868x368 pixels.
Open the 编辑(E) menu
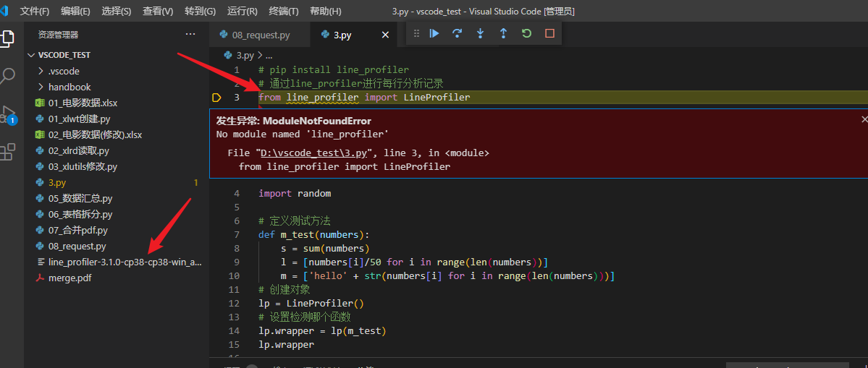click(76, 11)
